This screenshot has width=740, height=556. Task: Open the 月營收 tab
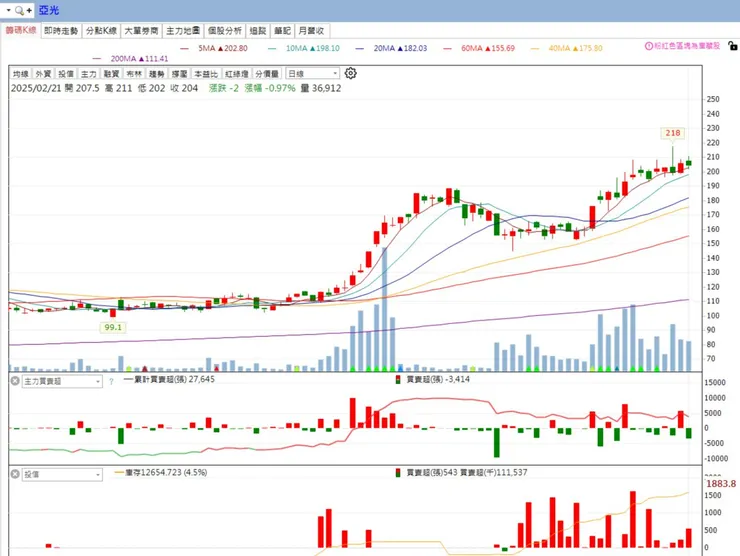[311, 31]
